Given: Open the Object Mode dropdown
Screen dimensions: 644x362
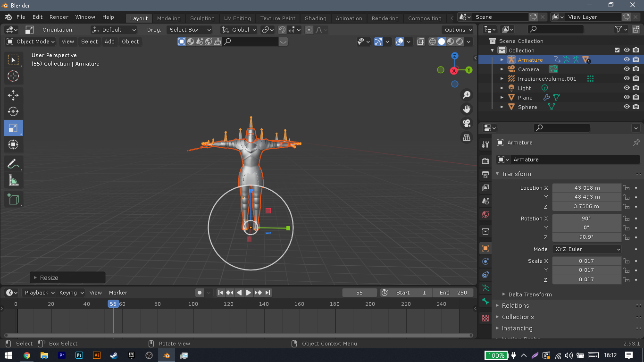Looking at the screenshot, I should (31, 42).
